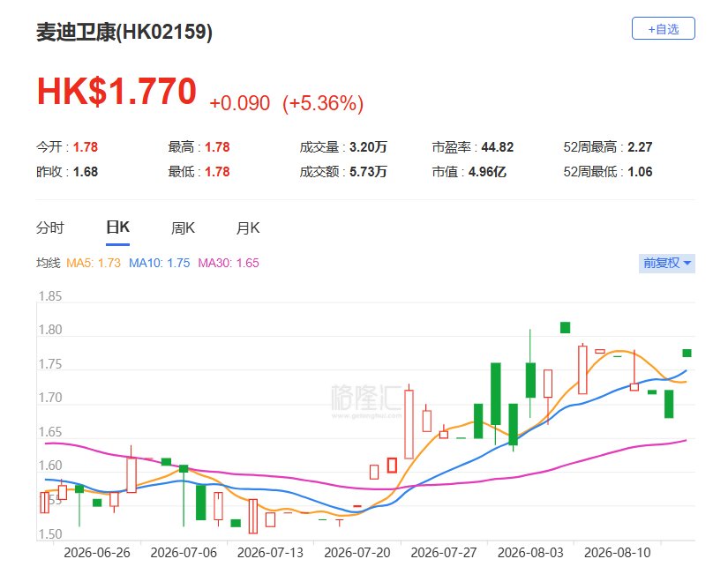Select the 2026-08-03 date marker on axis
Viewport: 728px width, 574px height.
click(530, 553)
